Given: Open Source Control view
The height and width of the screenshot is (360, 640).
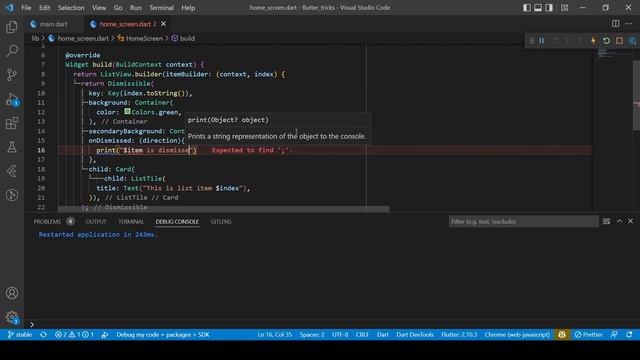Looking at the screenshot, I should [12, 75].
